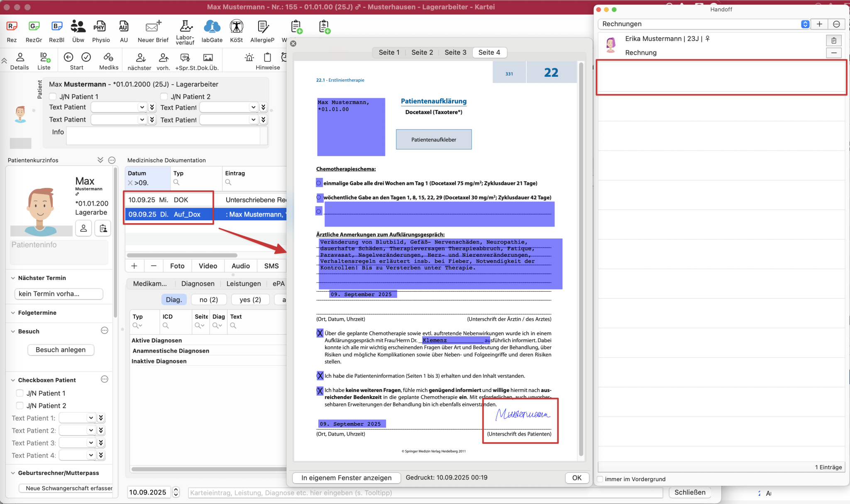Tick J/N Patient 1 under Checkboxen Patient
Image resolution: width=850 pixels, height=504 pixels.
[20, 393]
